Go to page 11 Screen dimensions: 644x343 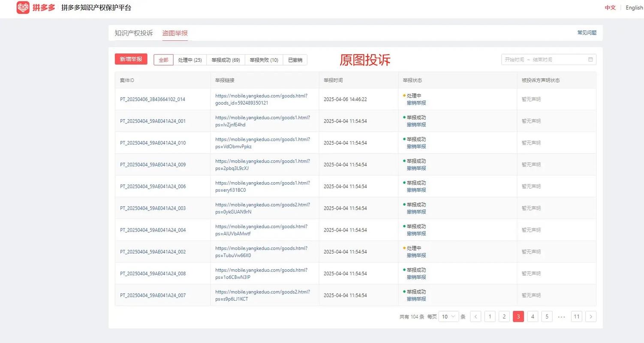coord(577,317)
